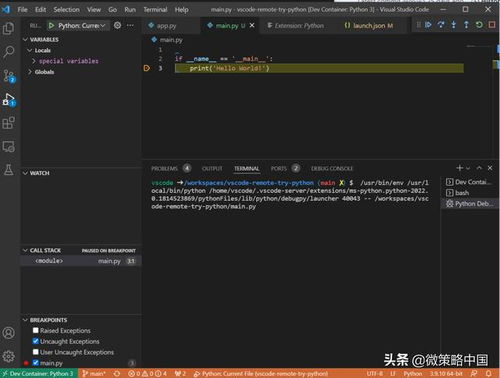Screen dimensions: 500x378
Task: Open new terminal profile dropdown arrow
Action: pos(468,168)
